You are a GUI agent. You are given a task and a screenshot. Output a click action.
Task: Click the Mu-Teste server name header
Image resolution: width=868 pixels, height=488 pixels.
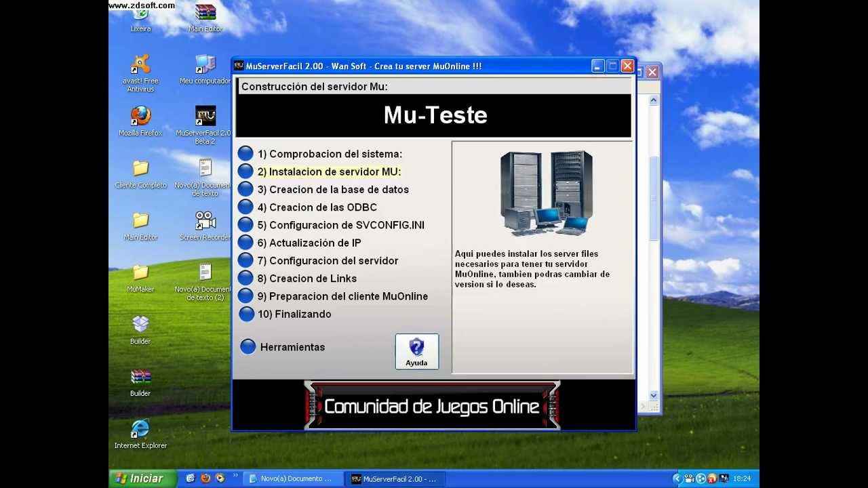click(x=435, y=115)
